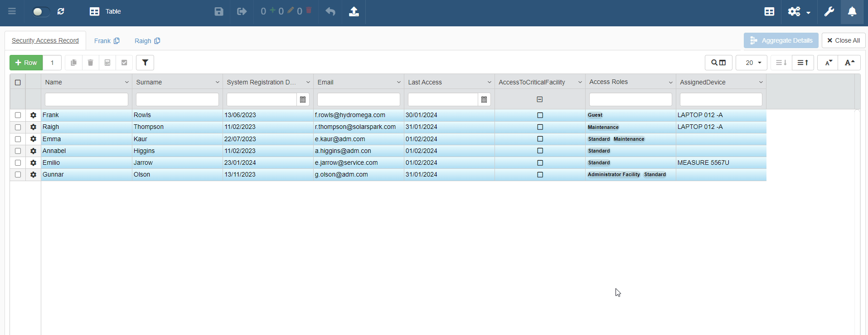Image resolution: width=868 pixels, height=335 pixels.
Task: Click the trash delete row icon
Action: click(90, 63)
